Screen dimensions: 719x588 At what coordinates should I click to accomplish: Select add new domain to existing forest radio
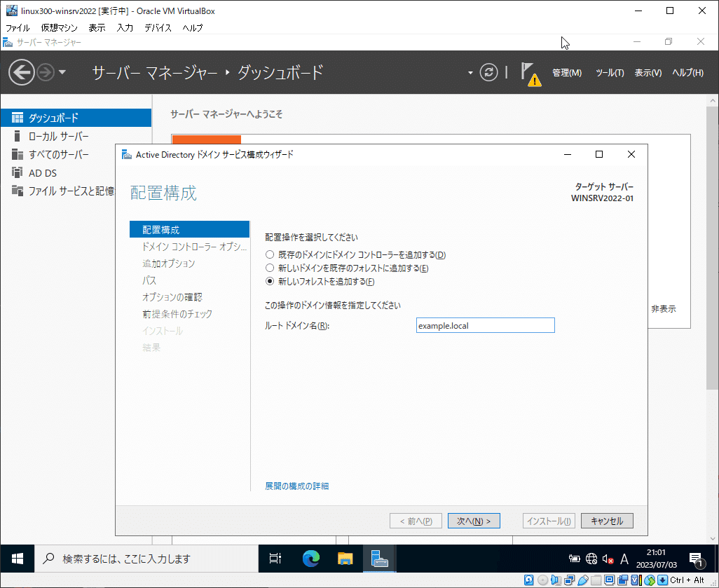click(x=270, y=268)
